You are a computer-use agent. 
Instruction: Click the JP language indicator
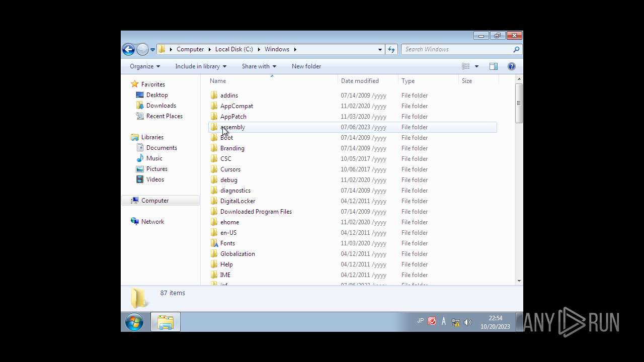(x=420, y=321)
